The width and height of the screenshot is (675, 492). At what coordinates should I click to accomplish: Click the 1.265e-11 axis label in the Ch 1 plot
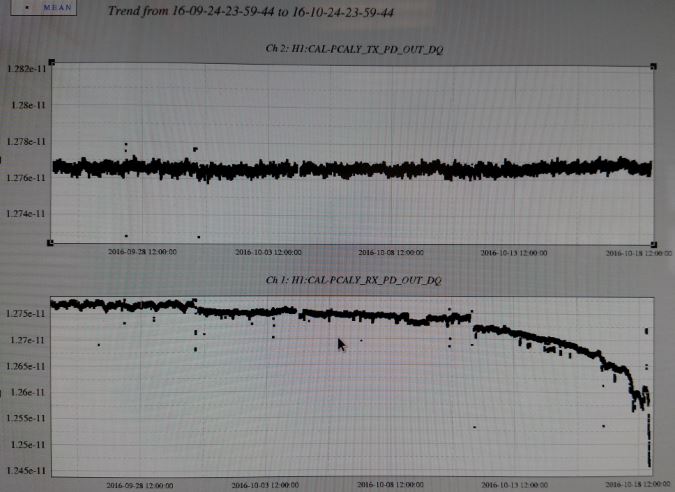click(x=25, y=366)
